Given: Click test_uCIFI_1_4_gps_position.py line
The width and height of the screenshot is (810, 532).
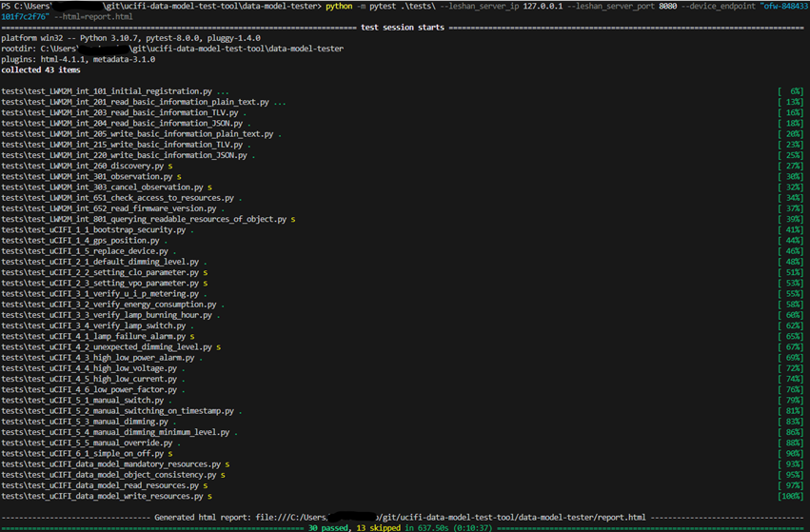Looking at the screenshot, I should coord(80,241).
